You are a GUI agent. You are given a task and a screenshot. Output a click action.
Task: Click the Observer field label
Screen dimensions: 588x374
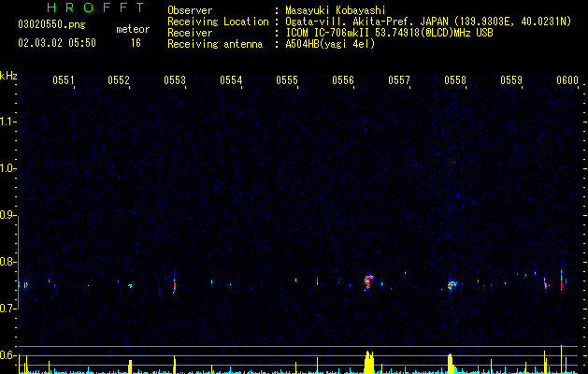click(190, 10)
